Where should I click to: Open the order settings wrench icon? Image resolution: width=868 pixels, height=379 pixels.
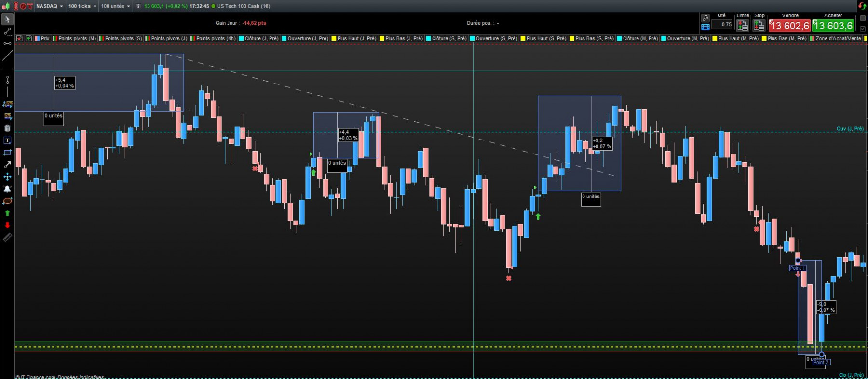[705, 18]
